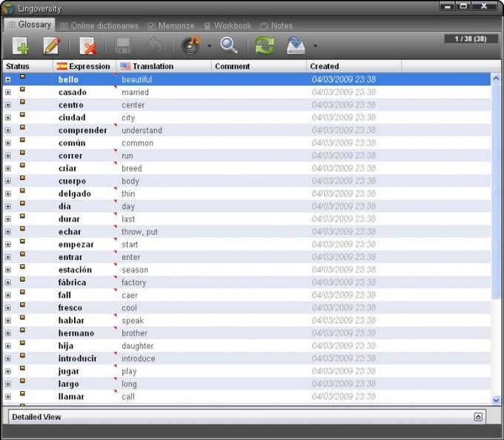
Task: Open the Memorize tab
Action: 171,26
